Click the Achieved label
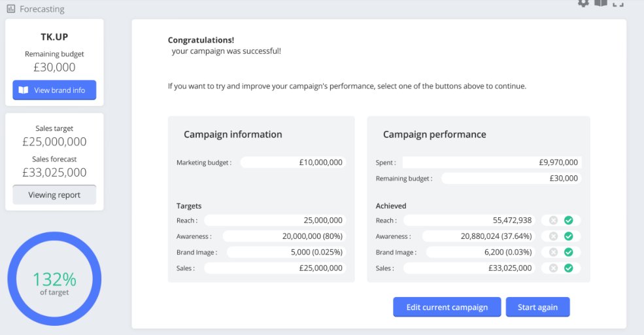644x335 pixels. (x=391, y=206)
